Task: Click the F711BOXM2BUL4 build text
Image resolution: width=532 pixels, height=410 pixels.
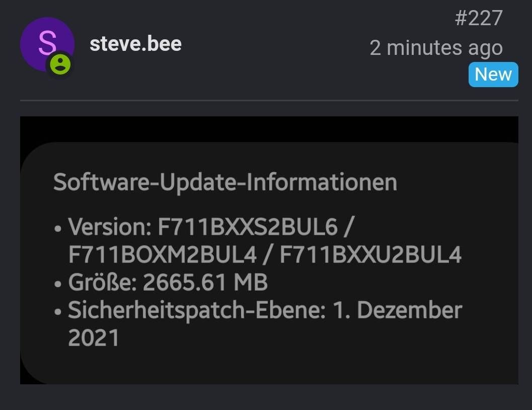Action: (x=162, y=254)
